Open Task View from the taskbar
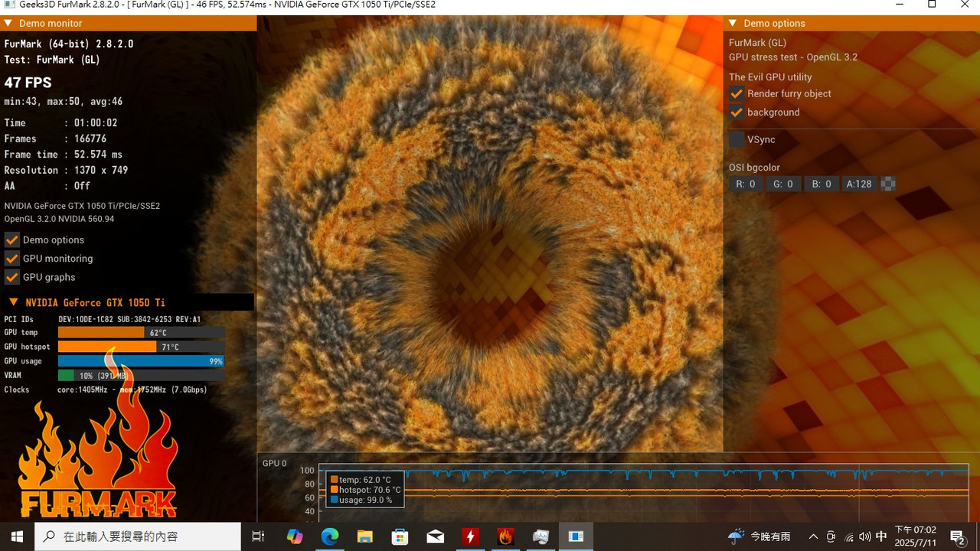This screenshot has height=551, width=980. click(259, 536)
